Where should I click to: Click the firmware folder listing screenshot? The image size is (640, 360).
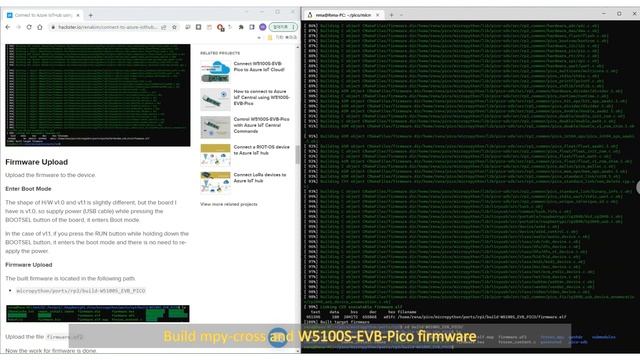tap(98, 313)
